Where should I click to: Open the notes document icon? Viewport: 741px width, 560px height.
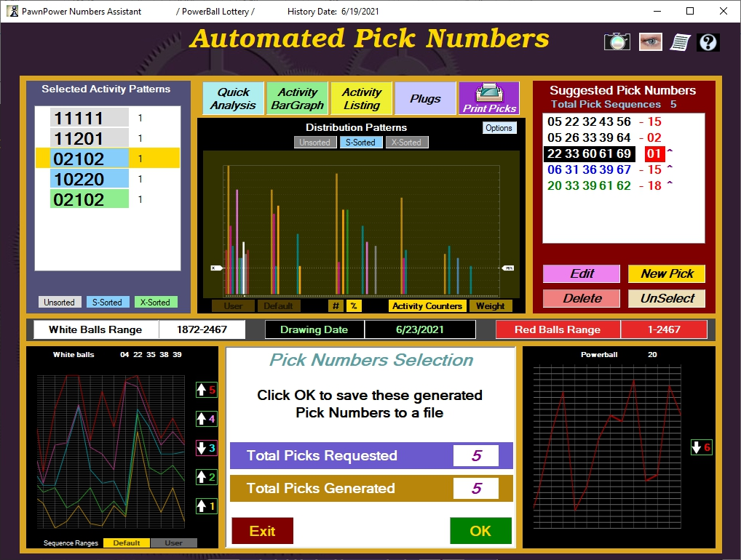pos(680,42)
